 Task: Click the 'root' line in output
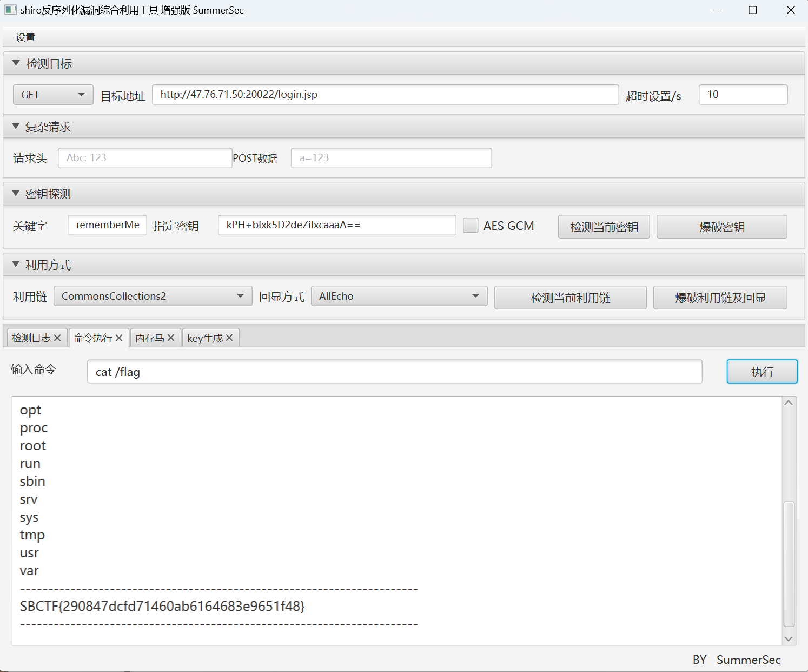33,446
